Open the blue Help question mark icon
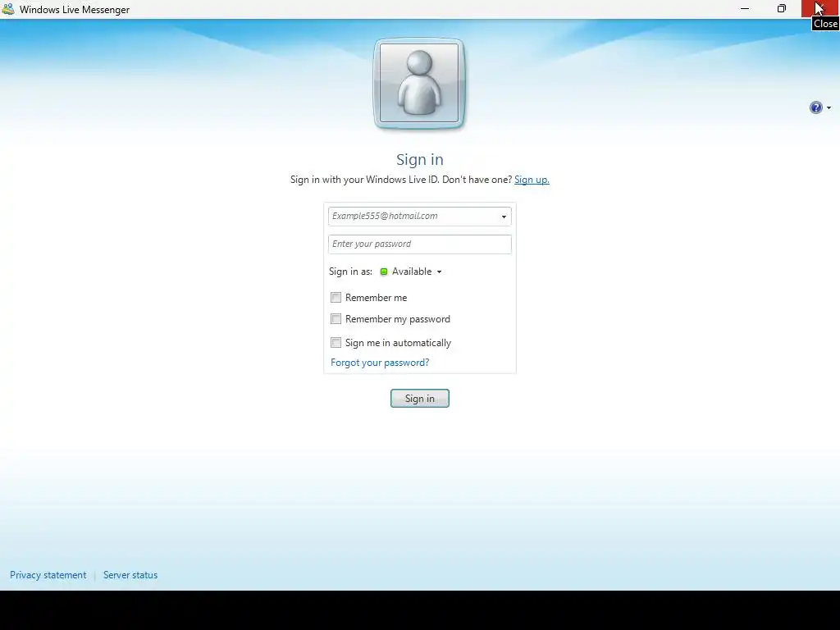 point(815,107)
